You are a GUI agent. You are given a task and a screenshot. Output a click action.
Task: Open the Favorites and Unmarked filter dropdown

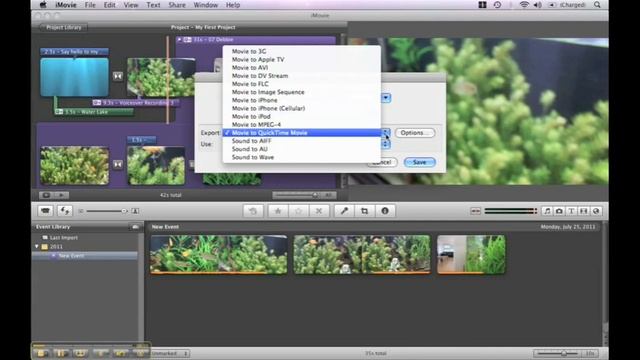coord(170,353)
